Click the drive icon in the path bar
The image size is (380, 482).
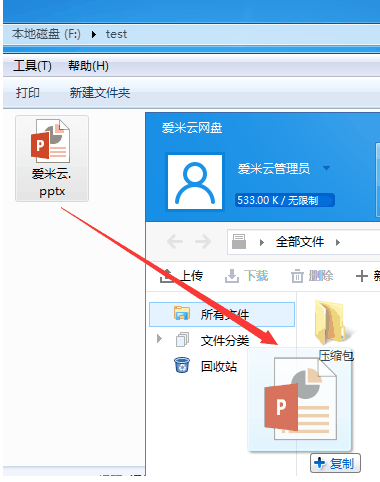pos(239,241)
